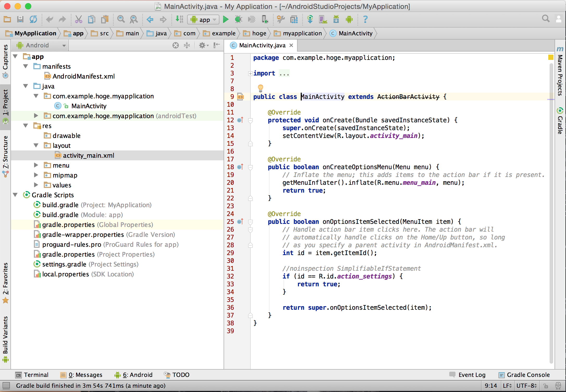Viewport: 566px width, 392px height.
Task: Click the Collapse All icon in project panel
Action: point(187,45)
